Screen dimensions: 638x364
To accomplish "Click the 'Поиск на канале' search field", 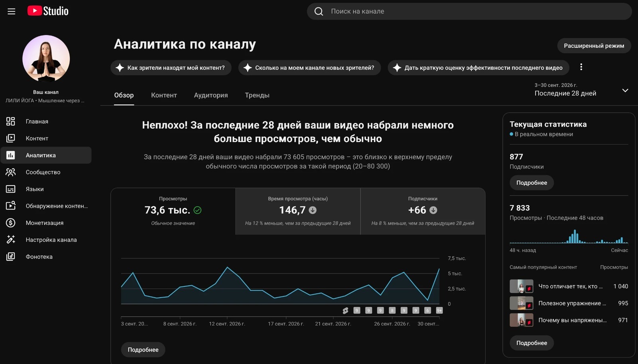I will 469,12.
